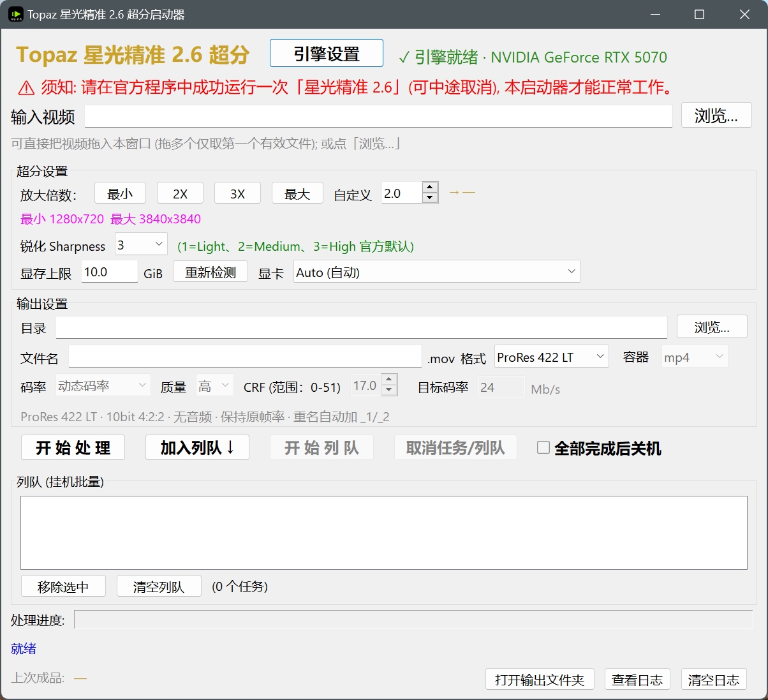
Task: Click the CRF value field showing 17.0
Action: click(x=366, y=385)
